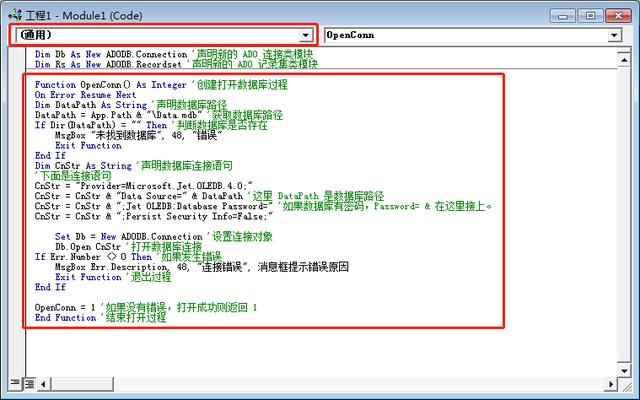Click the MsgBox "未找到数据库" line
Viewport: 640px width, 400px height.
139,136
